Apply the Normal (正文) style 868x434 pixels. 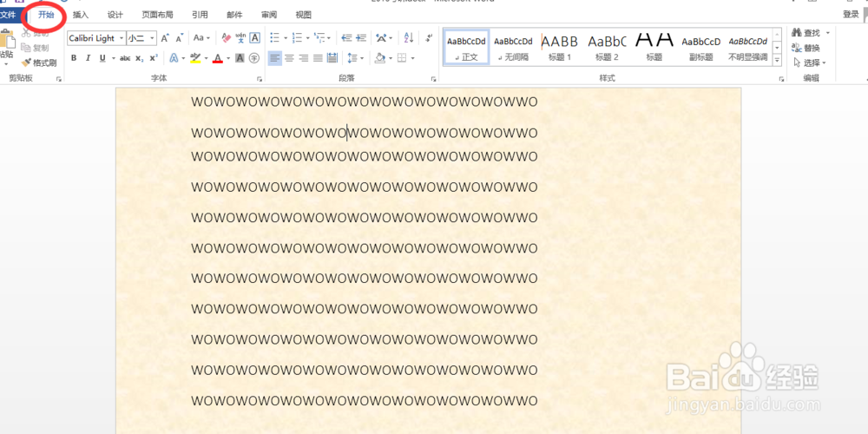coord(467,48)
